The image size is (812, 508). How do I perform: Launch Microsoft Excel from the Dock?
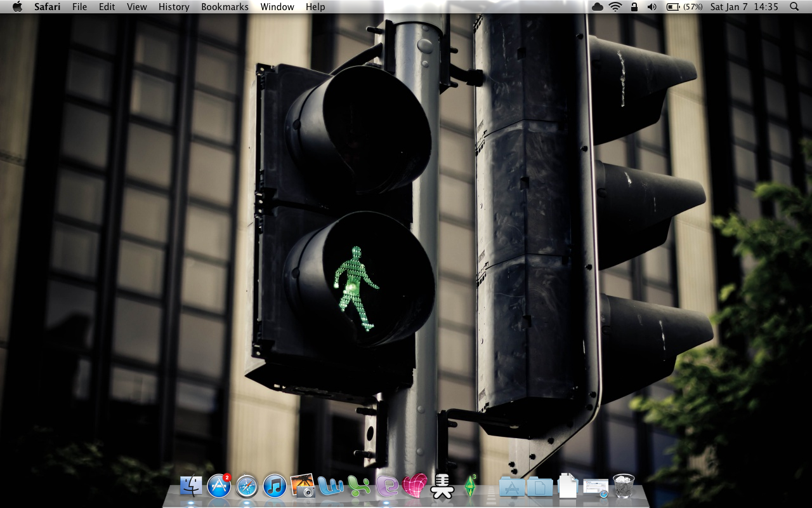click(x=358, y=487)
